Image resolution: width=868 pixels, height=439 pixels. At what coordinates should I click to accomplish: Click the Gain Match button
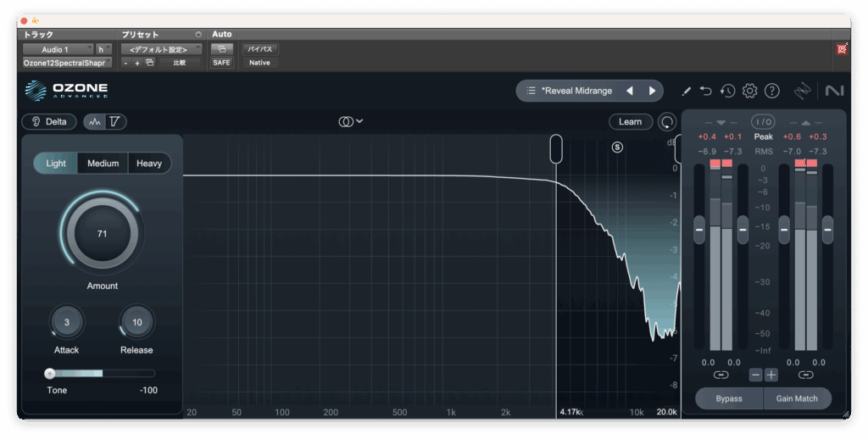(x=798, y=398)
